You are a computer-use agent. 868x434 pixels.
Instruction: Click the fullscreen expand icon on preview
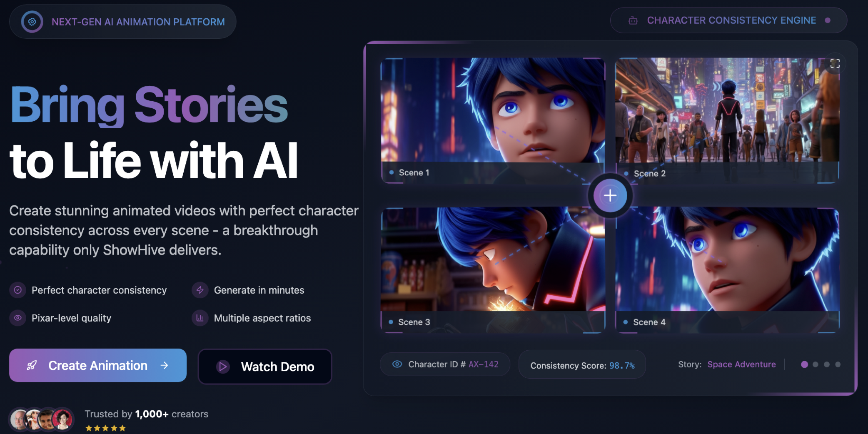835,63
